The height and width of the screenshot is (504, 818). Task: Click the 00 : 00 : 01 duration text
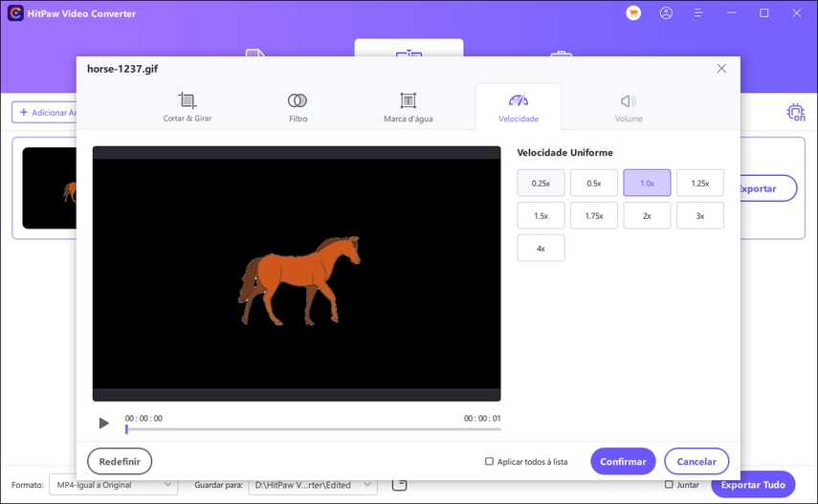tap(482, 419)
